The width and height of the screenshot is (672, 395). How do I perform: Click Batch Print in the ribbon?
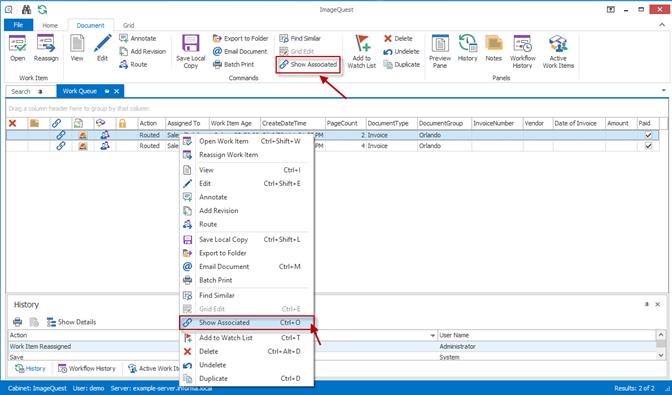coord(234,64)
